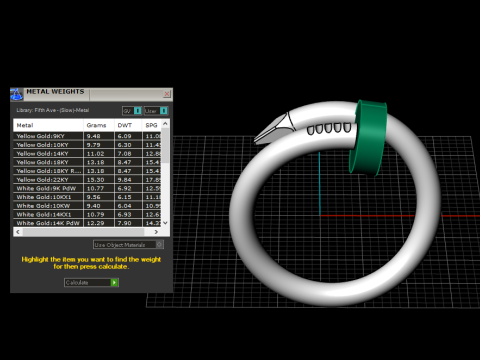Click the Metal column header

48,125
